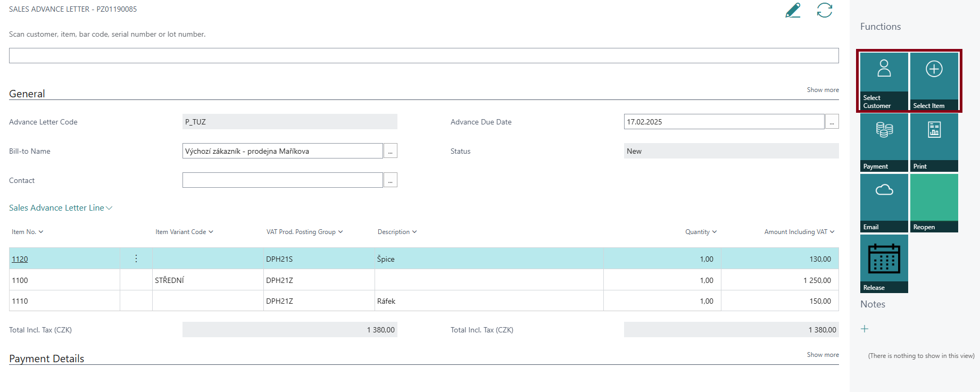The width and height of the screenshot is (980, 392).
Task: Click the Špice description cell
Action: pyautogui.click(x=489, y=258)
